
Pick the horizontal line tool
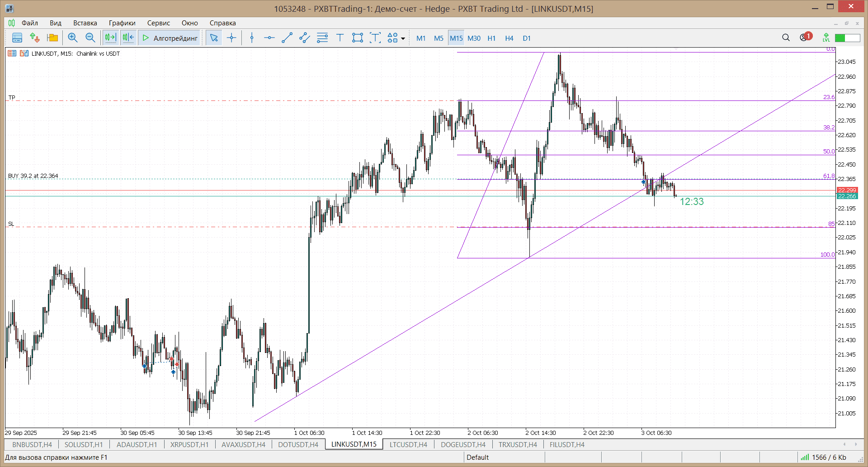(x=269, y=38)
